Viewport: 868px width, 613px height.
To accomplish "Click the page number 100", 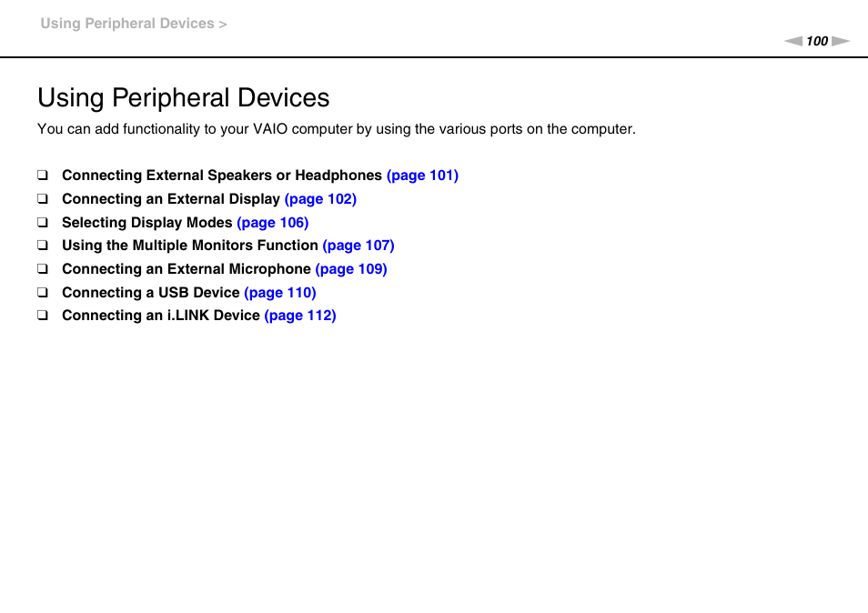I will tap(817, 41).
